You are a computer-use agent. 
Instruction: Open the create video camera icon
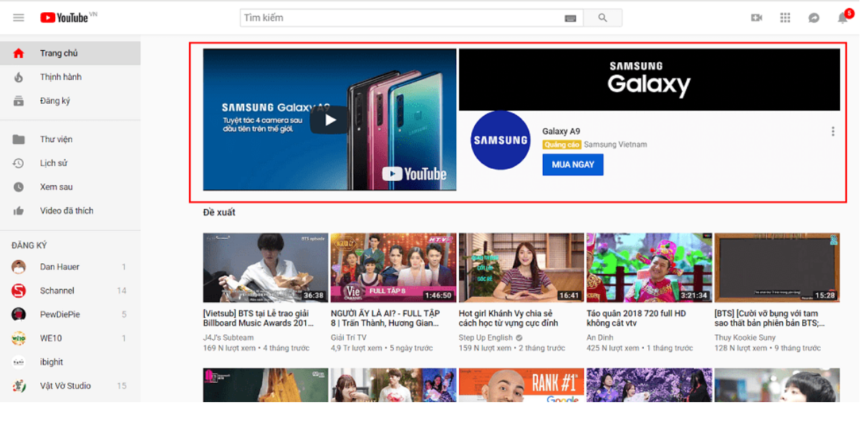pyautogui.click(x=756, y=18)
